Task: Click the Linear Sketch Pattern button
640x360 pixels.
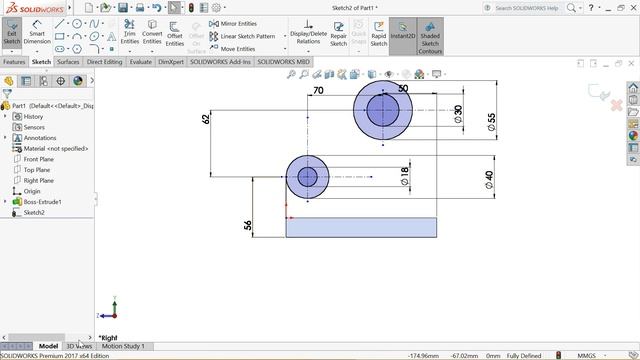Action: click(x=242, y=36)
